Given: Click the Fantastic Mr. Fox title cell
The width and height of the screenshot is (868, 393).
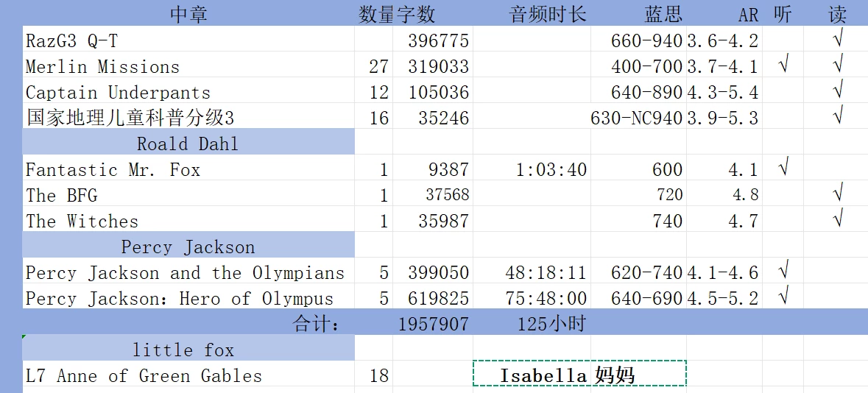Looking at the screenshot, I should (x=188, y=169).
